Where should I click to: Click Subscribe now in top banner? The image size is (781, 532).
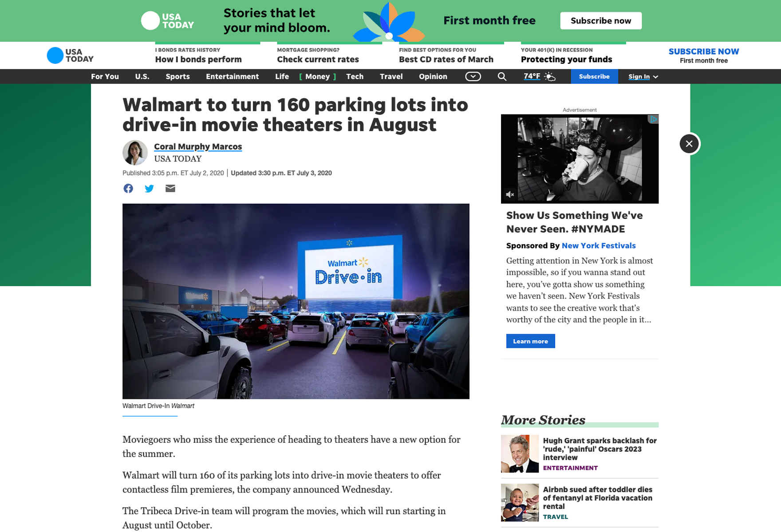coord(601,20)
